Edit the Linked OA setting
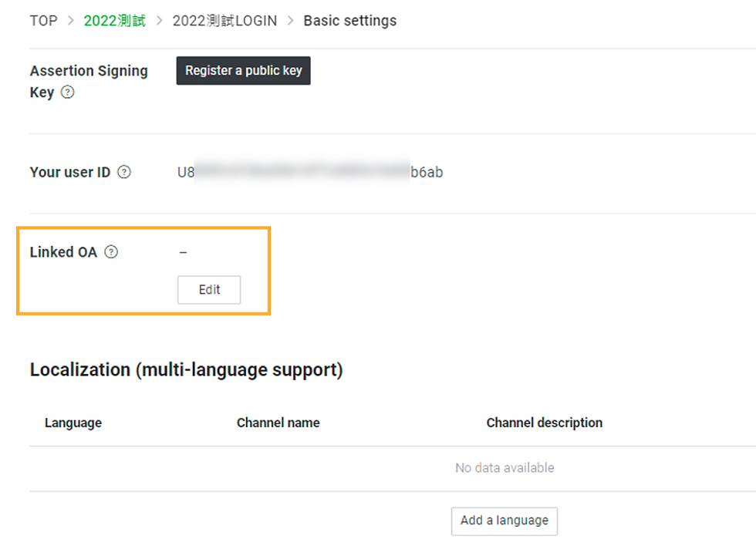 (x=209, y=290)
